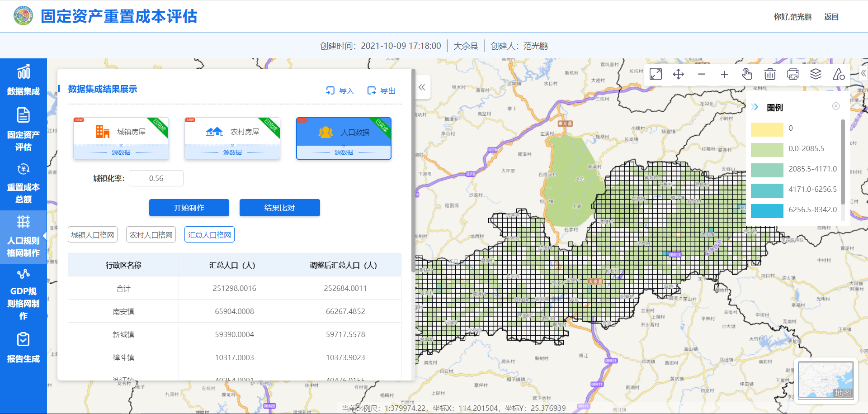This screenshot has height=414, width=868.
Task: Click the 开始制作 button
Action: coord(189,208)
